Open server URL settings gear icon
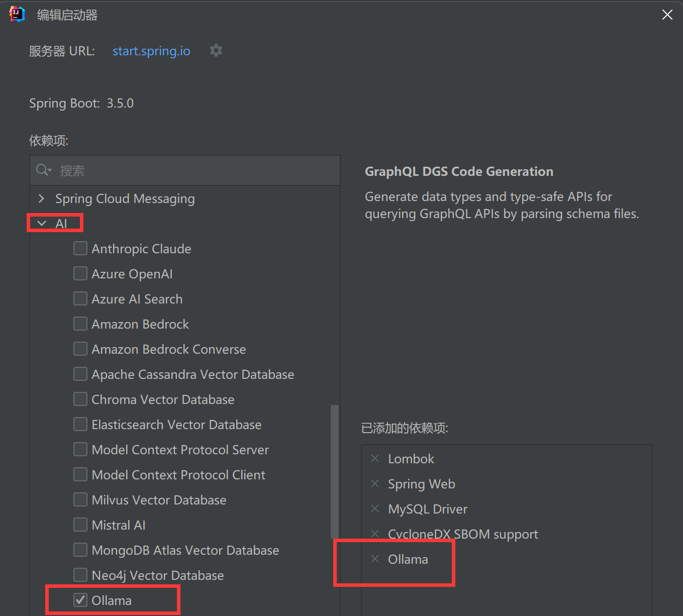The image size is (683, 616). tap(216, 51)
